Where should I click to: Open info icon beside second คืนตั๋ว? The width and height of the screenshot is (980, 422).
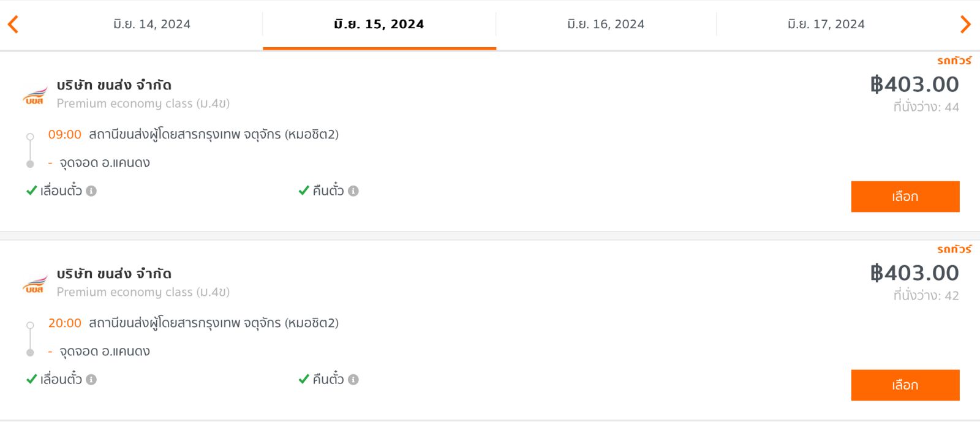pos(353,380)
